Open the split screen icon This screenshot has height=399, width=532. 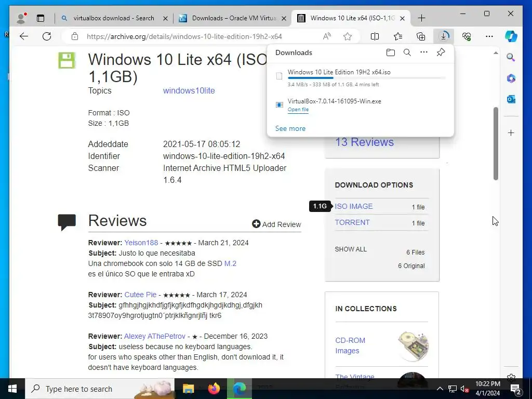pos(375,36)
